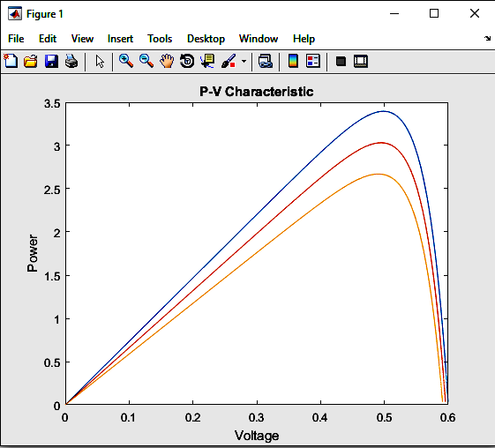Select the plot title P-V Characteristic
This screenshot has width=495, height=448.
click(257, 92)
